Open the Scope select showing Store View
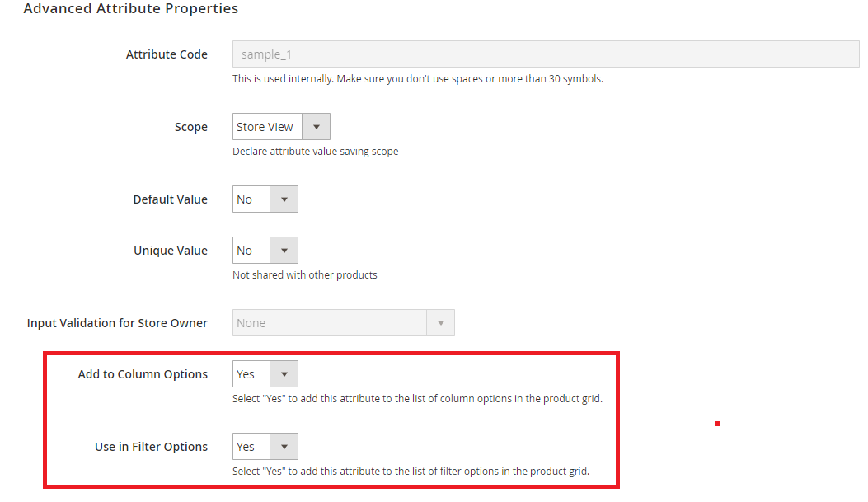This screenshot has width=868, height=502. click(267, 127)
